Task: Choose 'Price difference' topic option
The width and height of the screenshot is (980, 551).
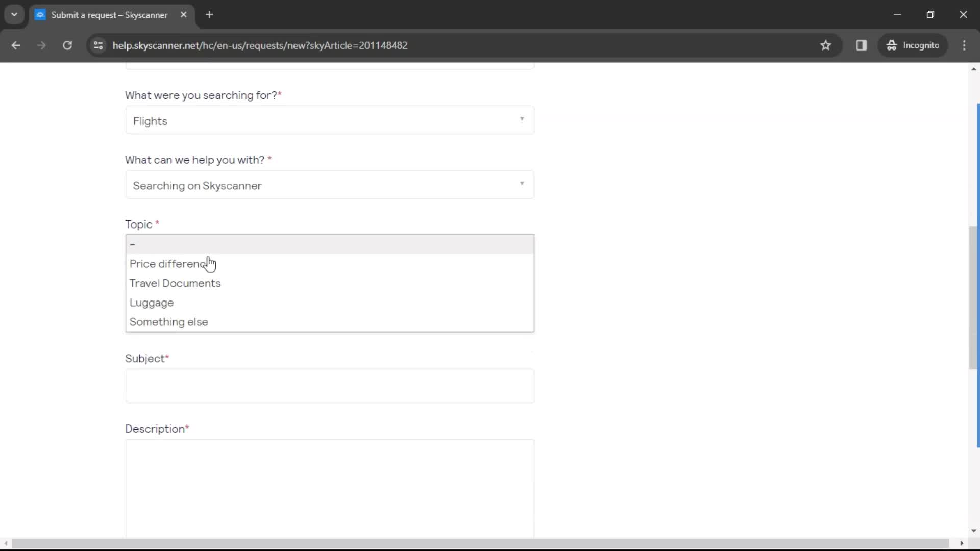Action: [330, 264]
